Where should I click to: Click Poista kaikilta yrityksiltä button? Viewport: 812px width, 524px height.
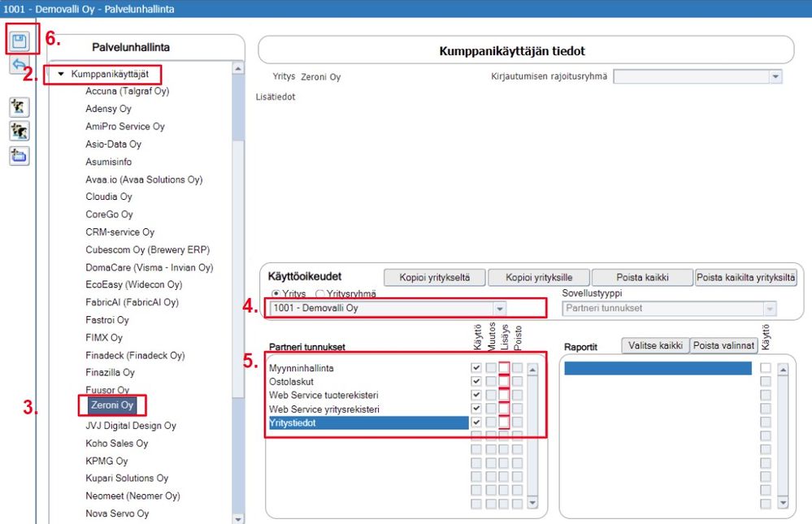click(x=745, y=278)
